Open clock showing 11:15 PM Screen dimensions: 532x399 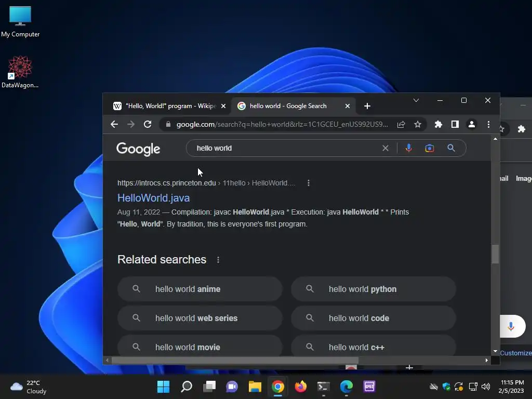(x=511, y=387)
